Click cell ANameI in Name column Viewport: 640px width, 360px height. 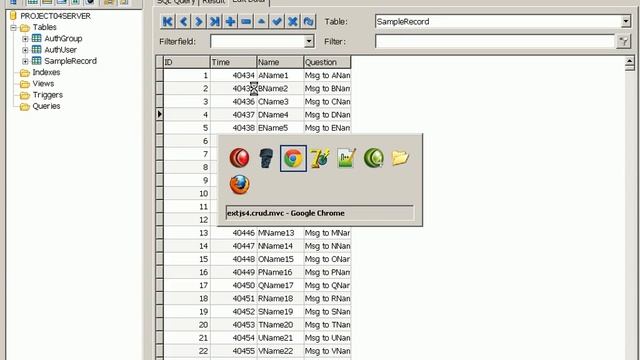point(280,75)
